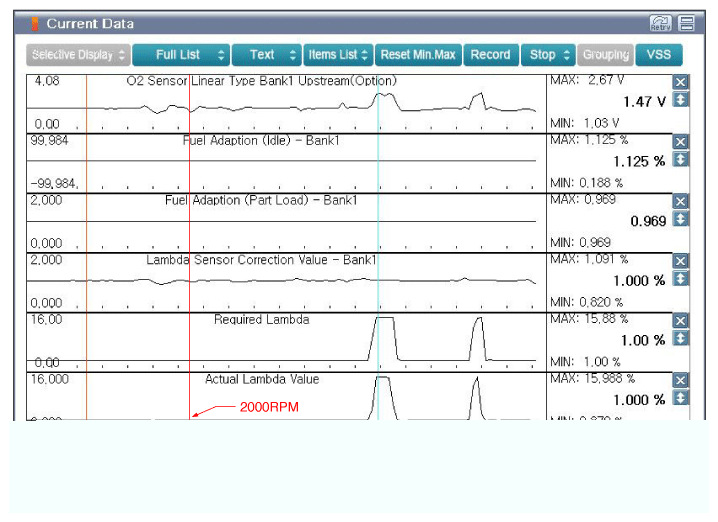
Task: Open the list menu icon in title bar
Action: (686, 23)
